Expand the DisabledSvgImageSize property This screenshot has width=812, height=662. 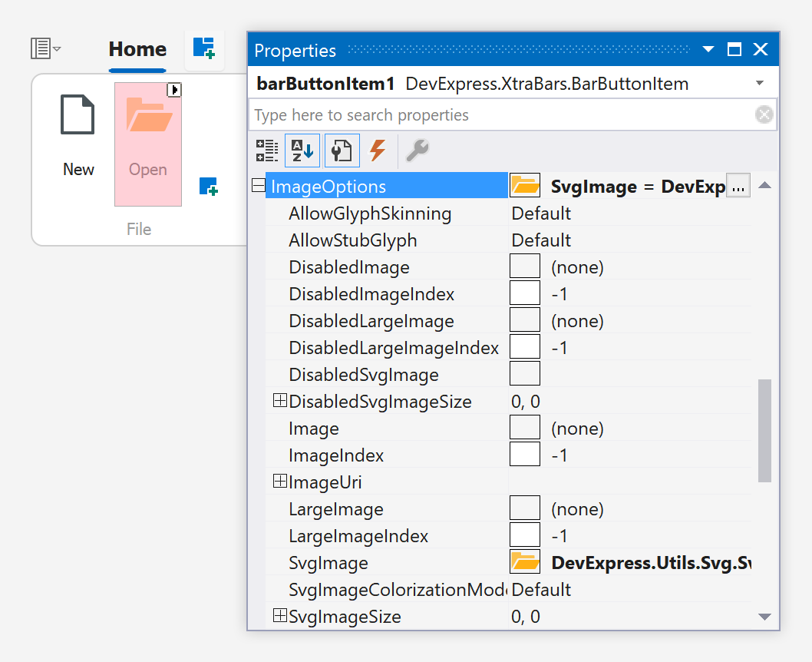click(280, 401)
